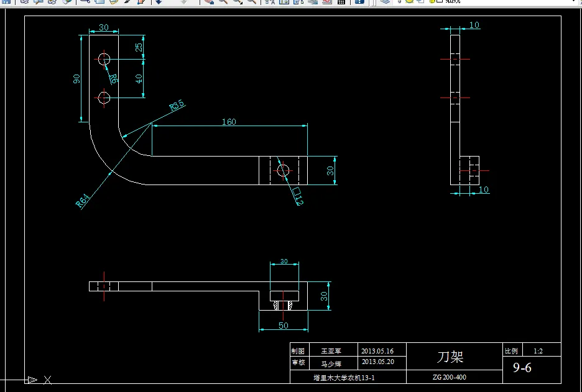Screen dimensions: 582x392
Task: Select the 160 length dimension text
Action: click(229, 122)
